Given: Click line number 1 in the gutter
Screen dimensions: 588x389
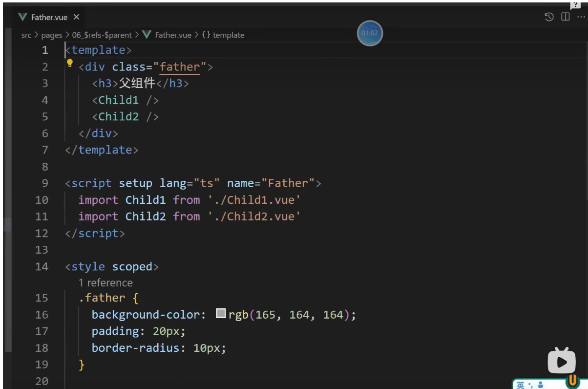Looking at the screenshot, I should point(45,50).
